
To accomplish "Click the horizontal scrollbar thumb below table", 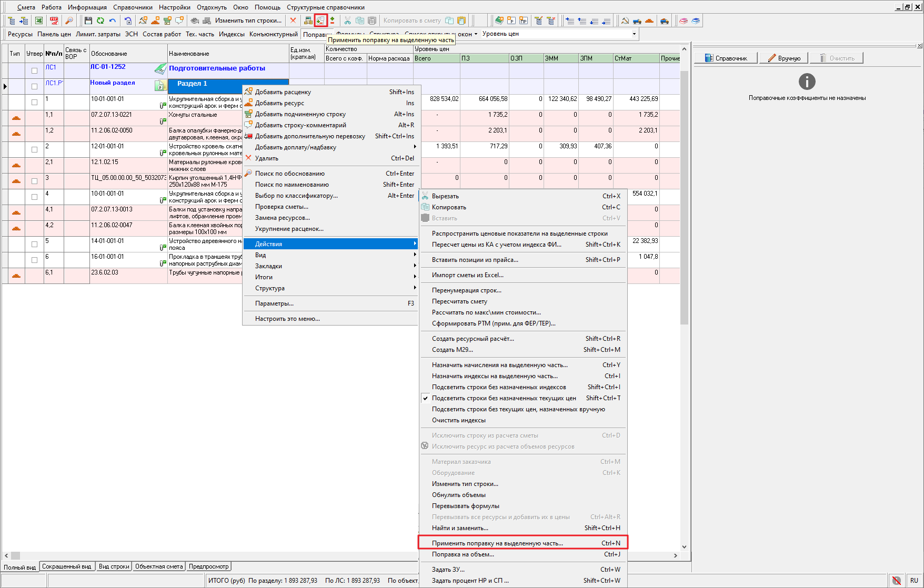I will pyautogui.click(x=15, y=555).
